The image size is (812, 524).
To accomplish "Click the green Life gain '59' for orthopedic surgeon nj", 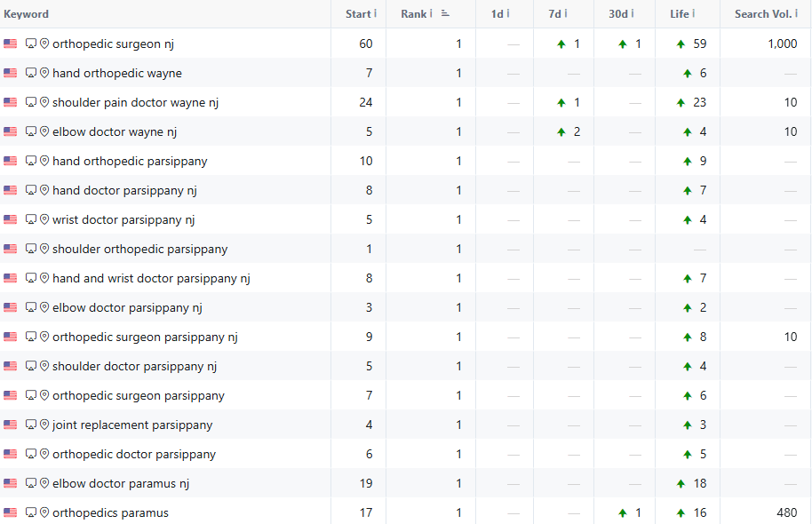I will [x=701, y=43].
